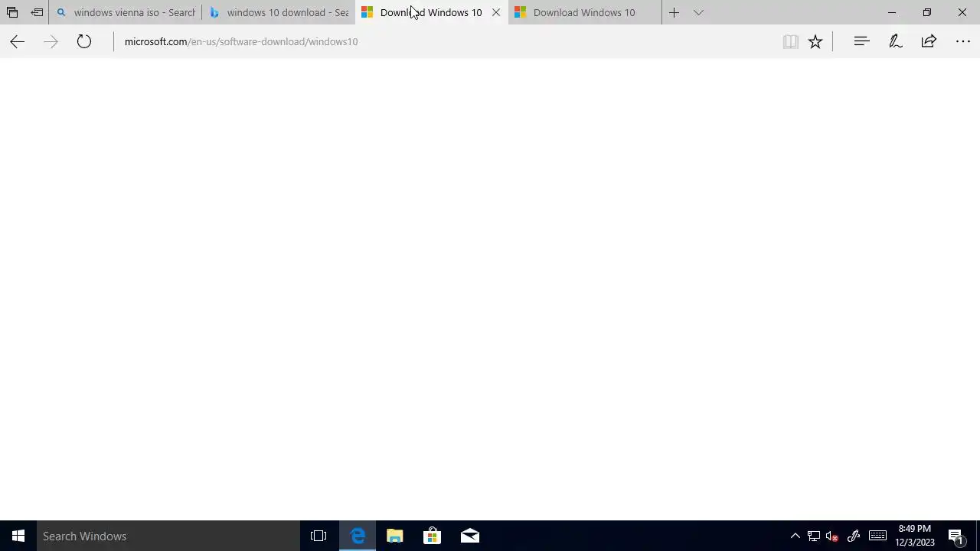
Task: Open clock showing 8:49 PM
Action: pos(915,536)
